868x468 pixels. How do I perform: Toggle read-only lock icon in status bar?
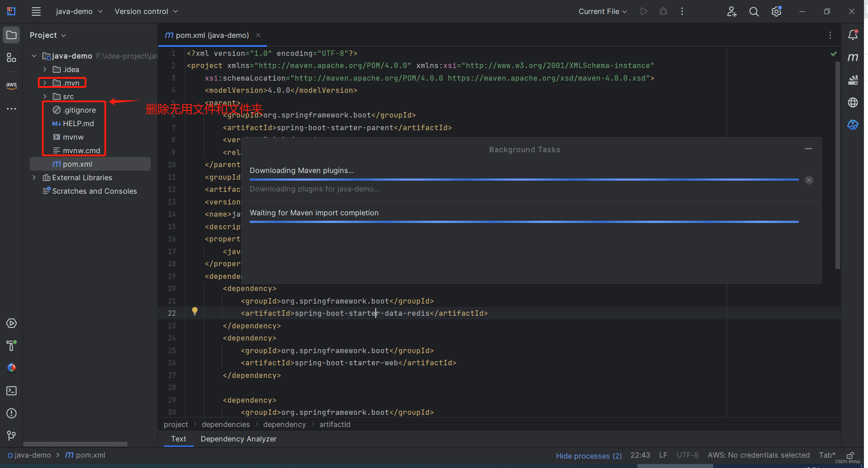point(850,455)
